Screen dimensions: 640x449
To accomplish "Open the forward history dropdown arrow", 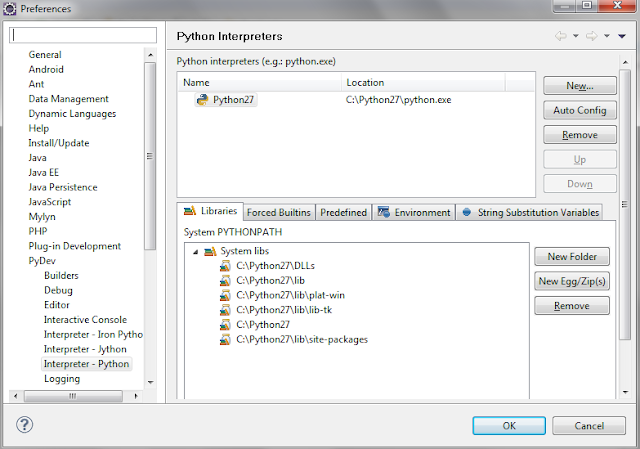I will (x=607, y=36).
